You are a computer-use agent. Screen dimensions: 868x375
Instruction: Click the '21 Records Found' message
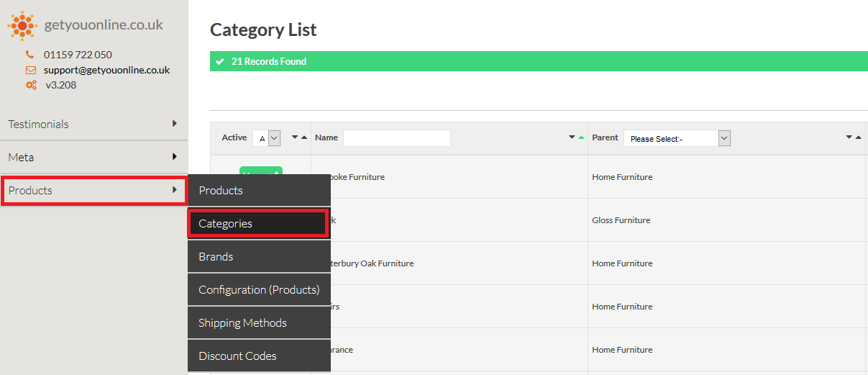point(269,61)
